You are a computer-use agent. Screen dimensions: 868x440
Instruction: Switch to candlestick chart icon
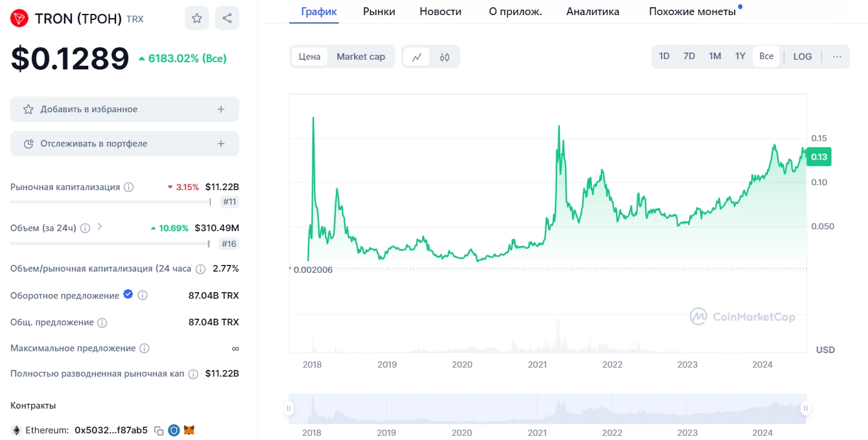pos(445,57)
